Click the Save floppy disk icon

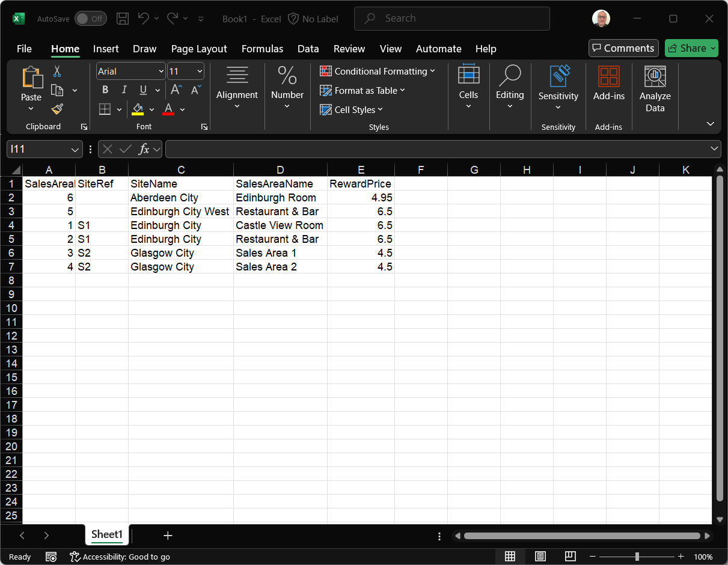tap(123, 19)
